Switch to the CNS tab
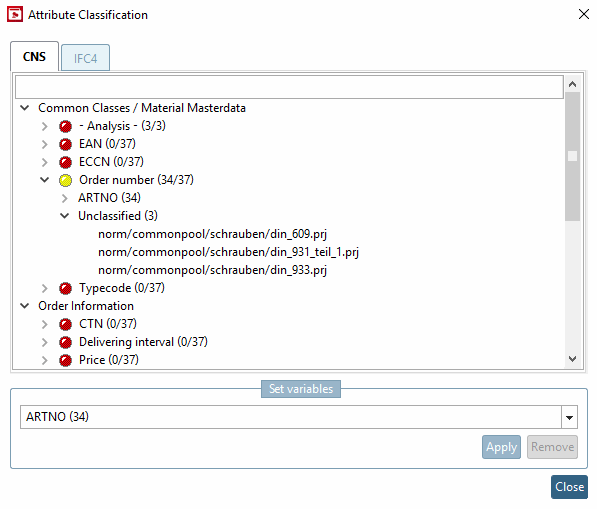597x509 pixels. tap(34, 57)
